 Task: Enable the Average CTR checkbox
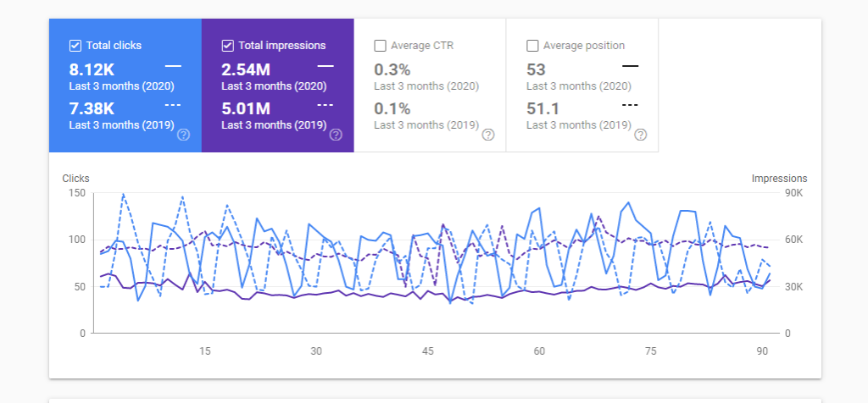pyautogui.click(x=381, y=46)
